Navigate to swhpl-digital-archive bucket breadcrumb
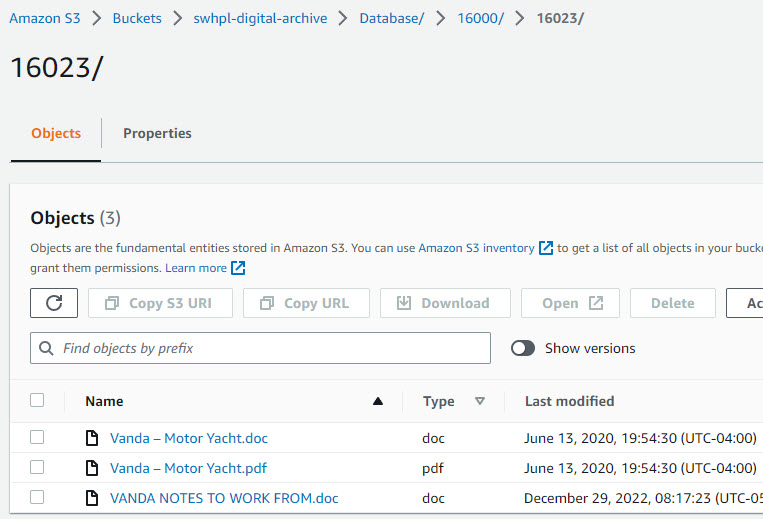 (260, 18)
